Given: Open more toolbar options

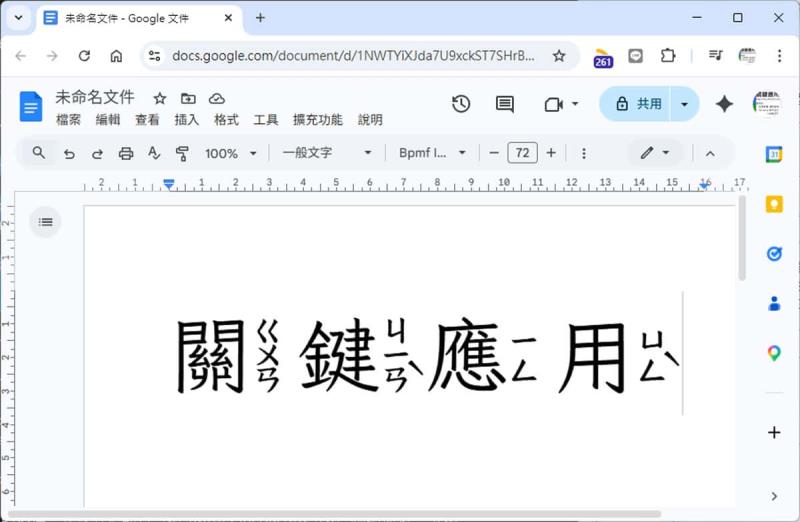Looking at the screenshot, I should [584, 153].
